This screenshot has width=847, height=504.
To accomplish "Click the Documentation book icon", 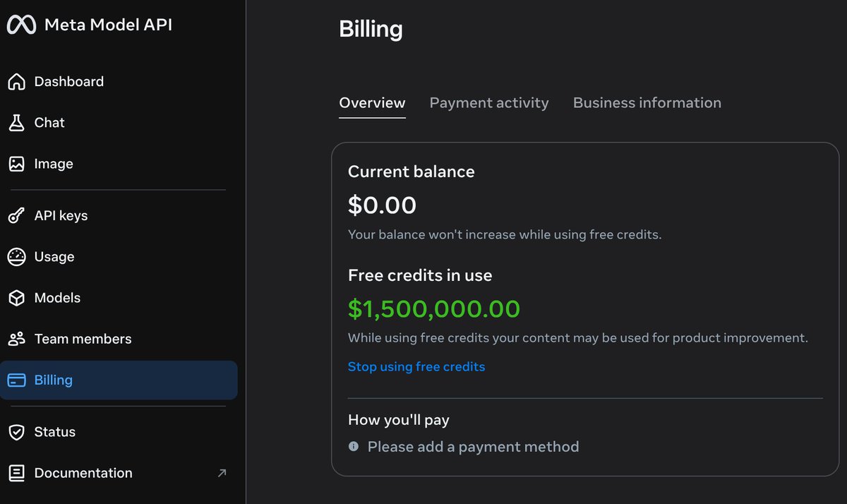I will tap(16, 473).
